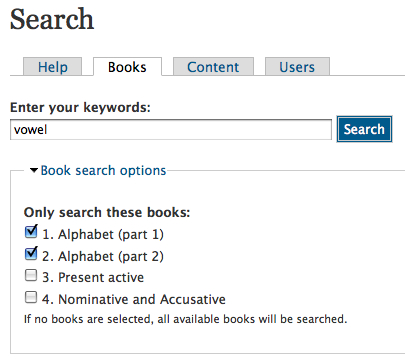Uncheck the Alphabet (part 1) checkbox

coord(31,231)
